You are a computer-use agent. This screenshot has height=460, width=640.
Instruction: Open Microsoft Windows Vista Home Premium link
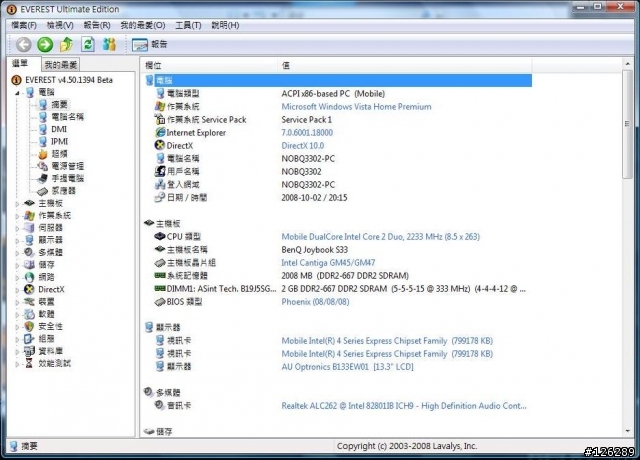(356, 107)
